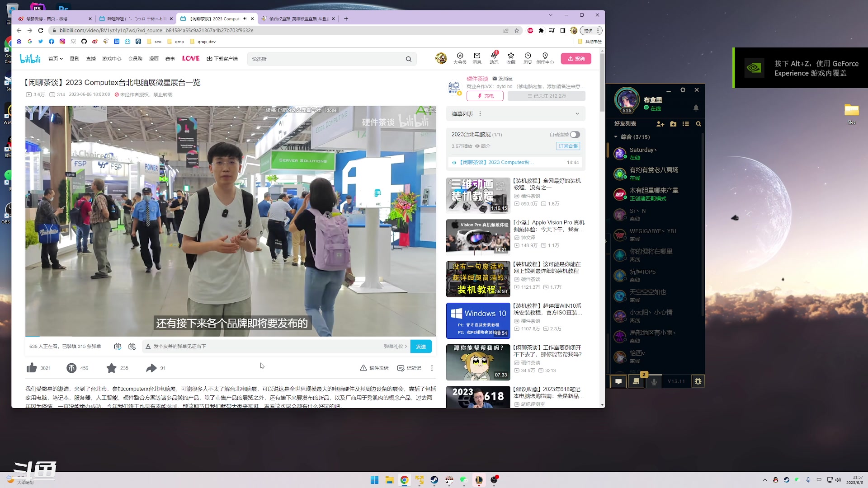Viewport: 868px width, 488px height.
Task: Open more options under the video
Action: coord(432,368)
